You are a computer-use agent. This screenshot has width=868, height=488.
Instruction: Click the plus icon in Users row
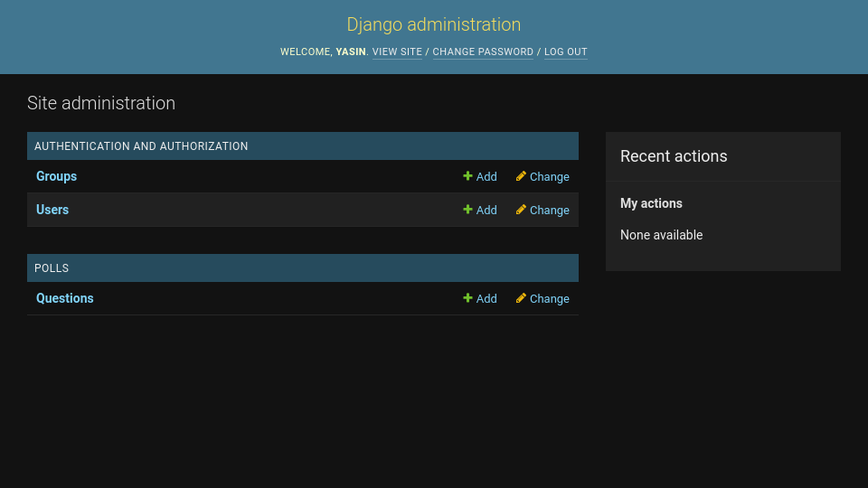(467, 209)
